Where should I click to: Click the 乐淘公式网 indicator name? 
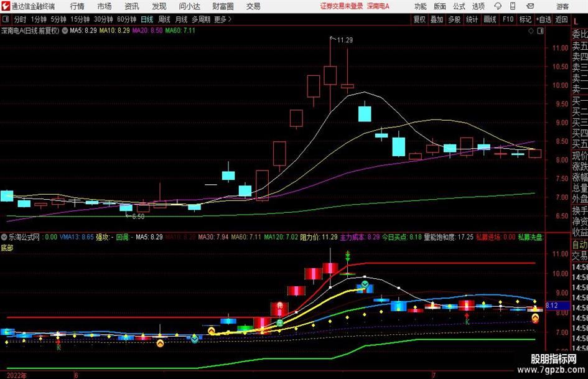coord(24,236)
